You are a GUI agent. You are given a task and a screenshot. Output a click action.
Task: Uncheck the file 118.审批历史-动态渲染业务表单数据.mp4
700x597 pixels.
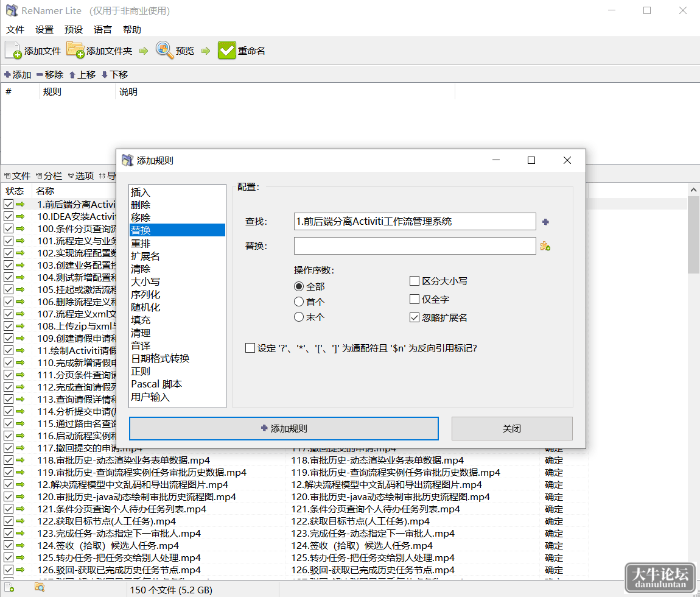(9, 461)
